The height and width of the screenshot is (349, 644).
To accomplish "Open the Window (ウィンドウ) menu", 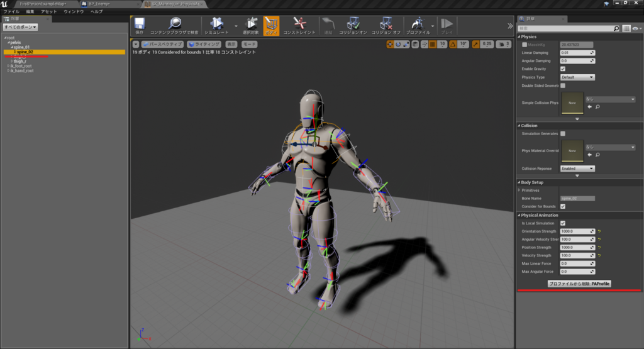I will [74, 12].
